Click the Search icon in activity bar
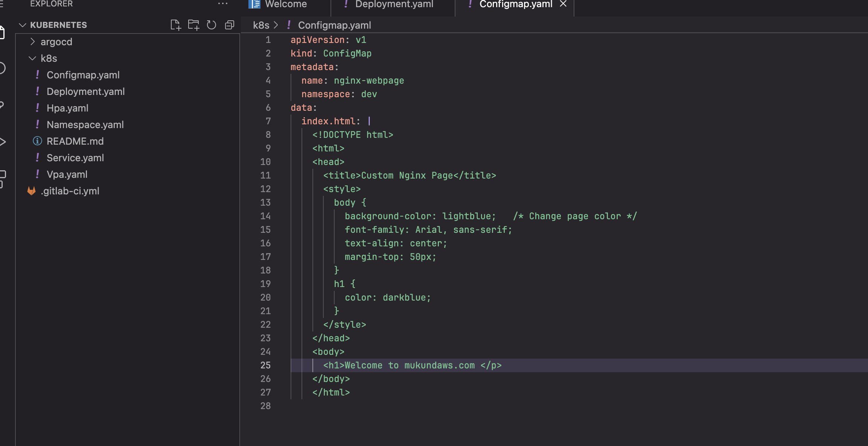 point(2,68)
